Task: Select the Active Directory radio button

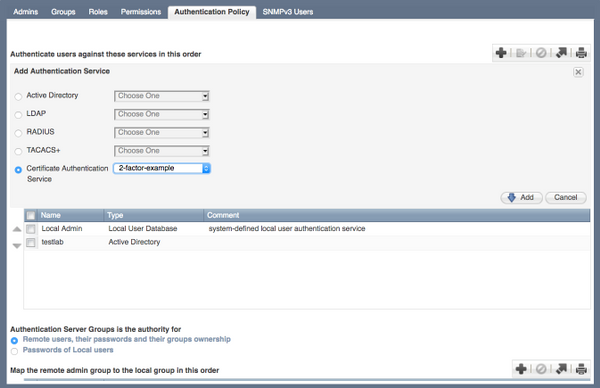Action: 18,96
